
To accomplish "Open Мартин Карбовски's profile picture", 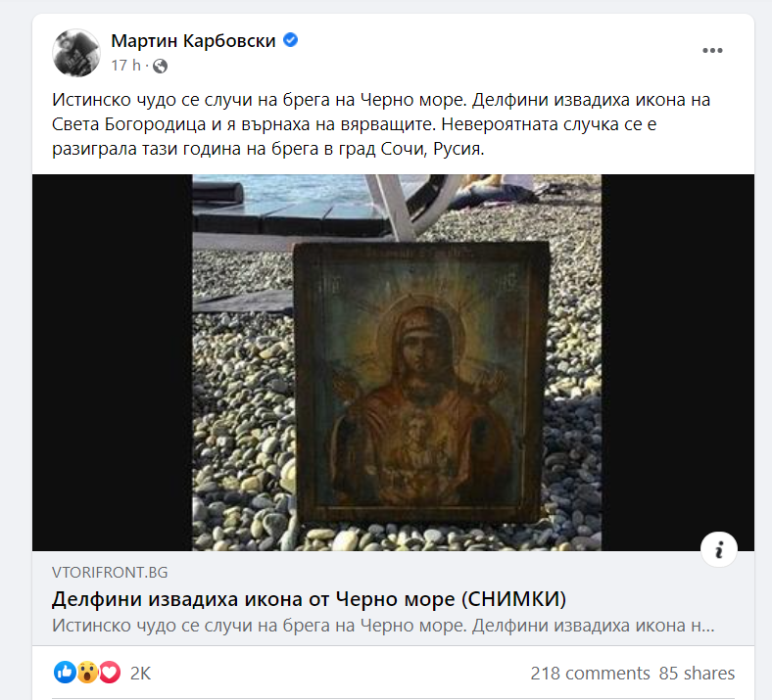I will (x=76, y=53).
